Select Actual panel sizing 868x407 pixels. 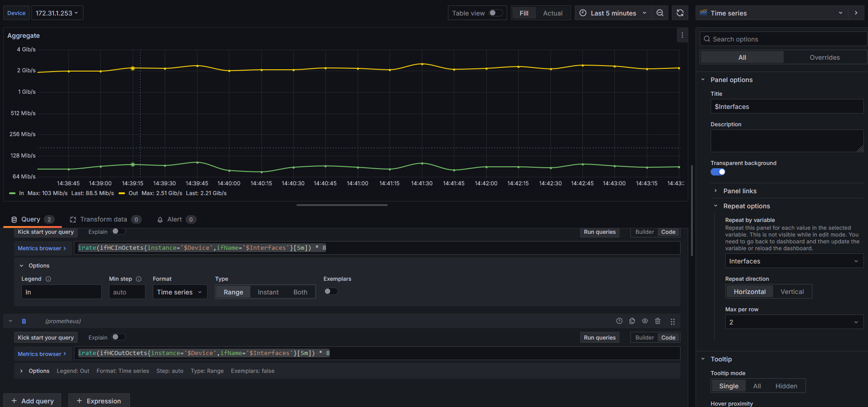(553, 13)
